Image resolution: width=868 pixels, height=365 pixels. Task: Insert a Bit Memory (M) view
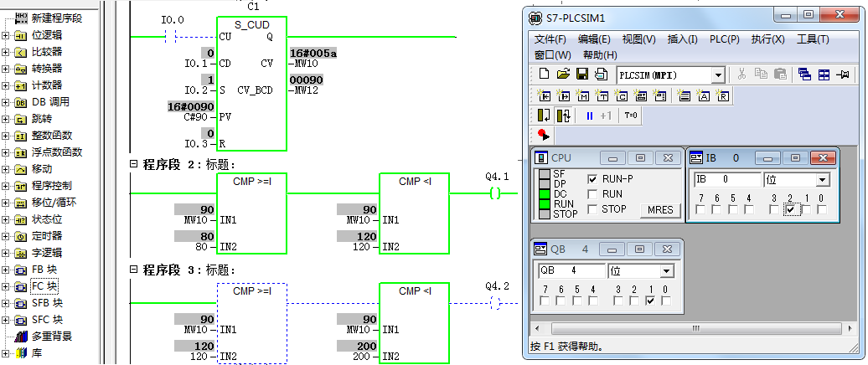(x=583, y=96)
